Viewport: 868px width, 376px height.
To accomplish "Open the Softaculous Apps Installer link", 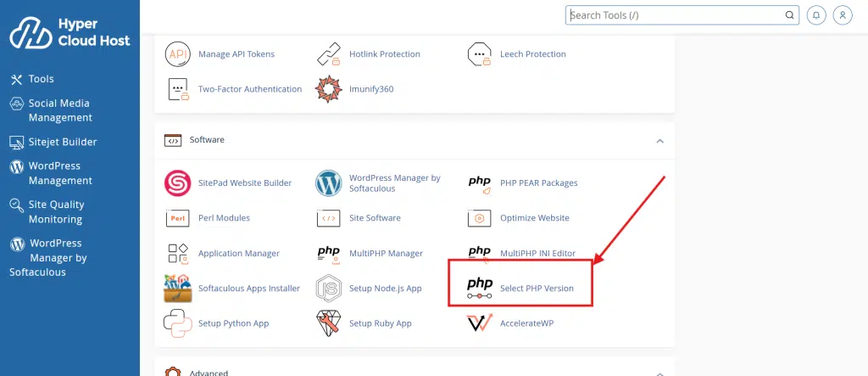I will (249, 289).
